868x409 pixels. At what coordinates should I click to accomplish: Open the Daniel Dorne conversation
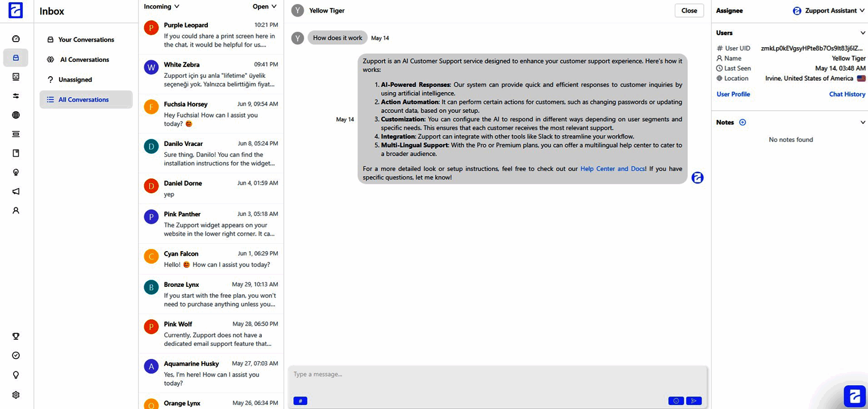pyautogui.click(x=211, y=189)
